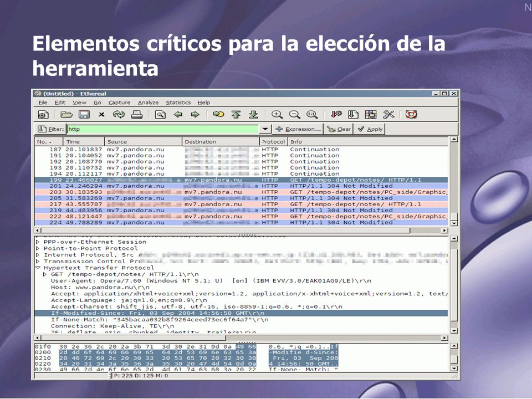Select packet 201 '304 Not Modified' row

(x=241, y=186)
